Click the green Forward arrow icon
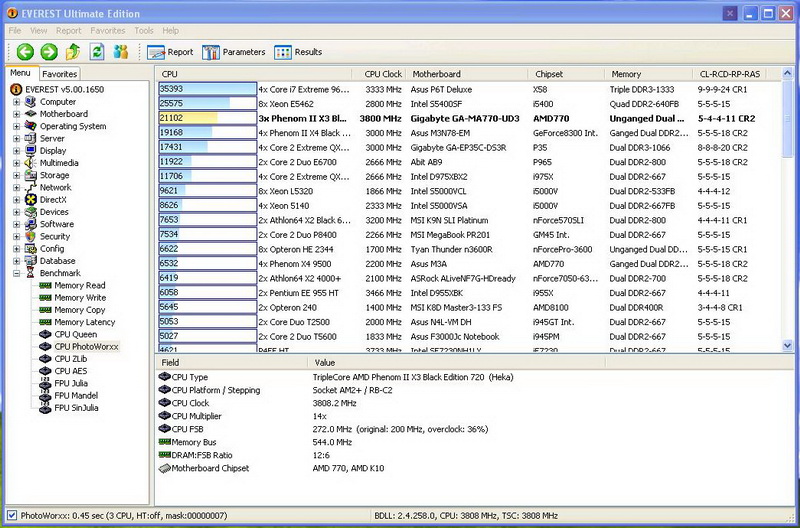This screenshot has height=528, width=800. 49,52
